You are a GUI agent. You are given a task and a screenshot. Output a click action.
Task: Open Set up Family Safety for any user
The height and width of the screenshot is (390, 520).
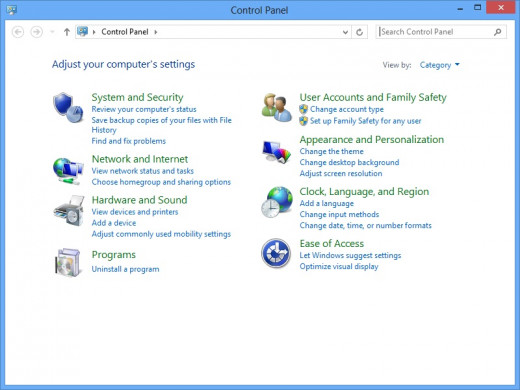(x=365, y=121)
